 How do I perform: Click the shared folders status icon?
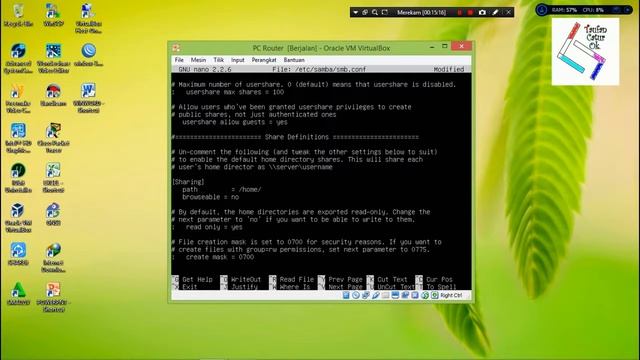385,295
